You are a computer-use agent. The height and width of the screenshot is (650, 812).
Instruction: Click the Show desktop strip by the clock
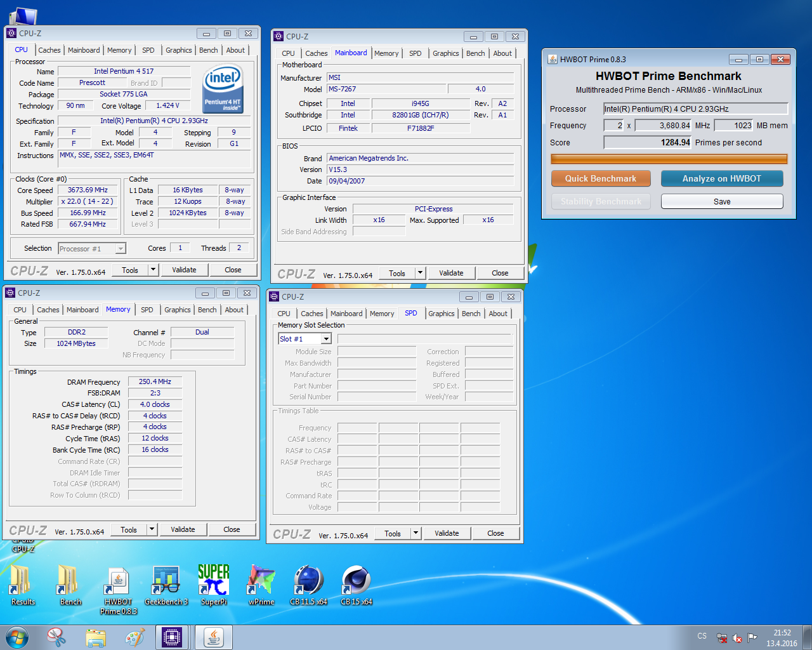tap(808, 638)
